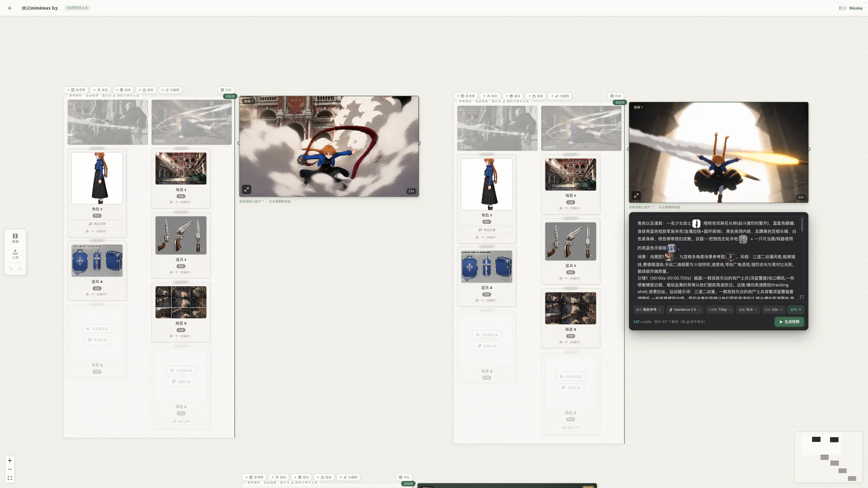The image size is (868, 488).
Task: Go back with the top-left arrow
Action: tap(10, 8)
